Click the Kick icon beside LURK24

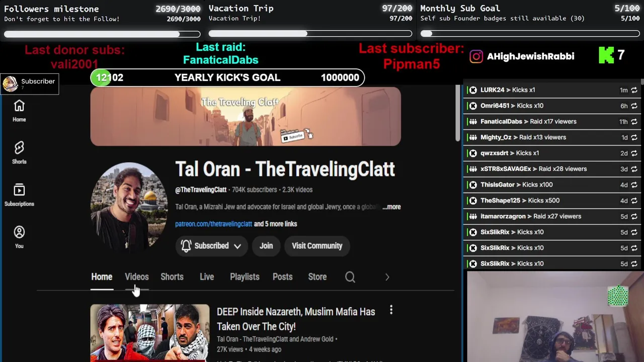[473, 90]
